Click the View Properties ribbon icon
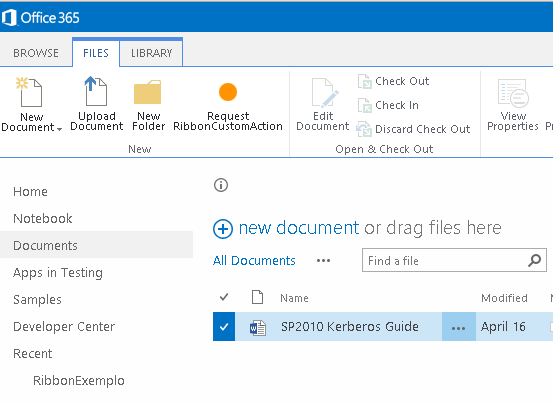Screen dimensions: 553x402 (x=513, y=93)
